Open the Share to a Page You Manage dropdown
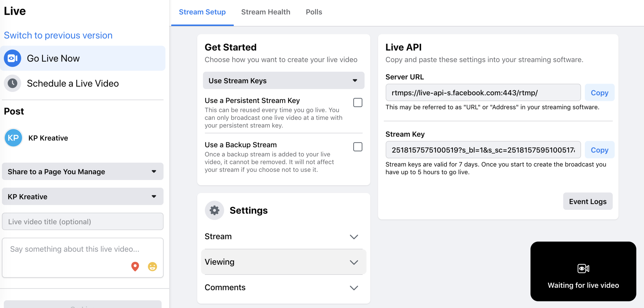Screen dimensions: 644x308 82,171
